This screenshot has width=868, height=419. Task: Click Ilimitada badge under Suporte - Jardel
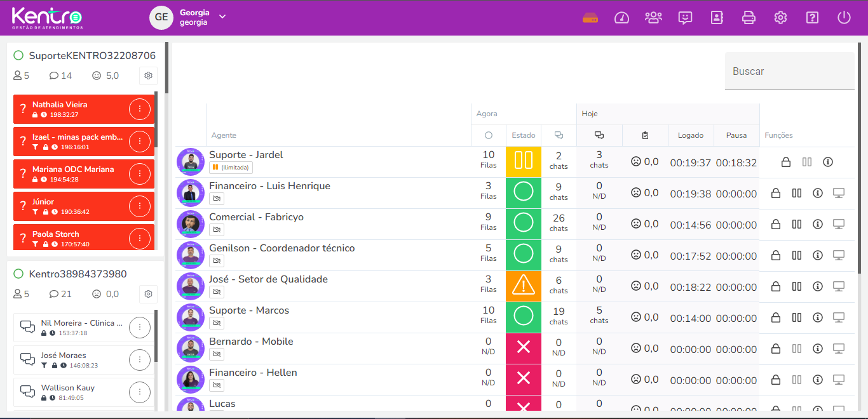tap(231, 168)
